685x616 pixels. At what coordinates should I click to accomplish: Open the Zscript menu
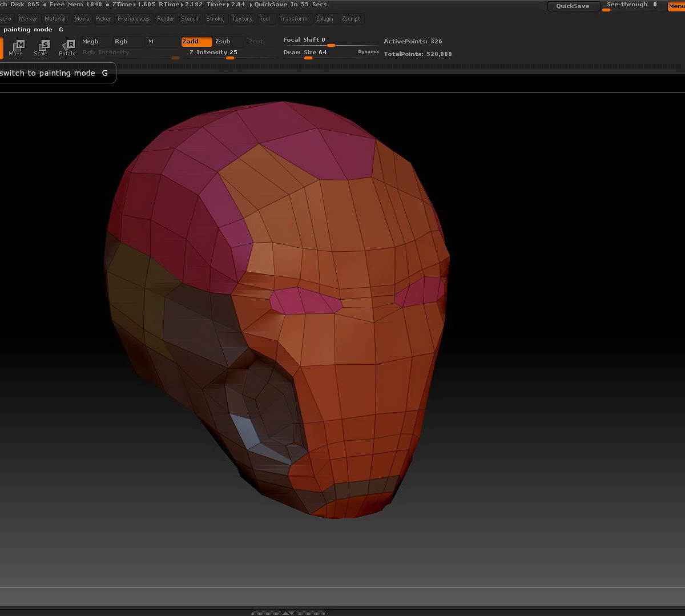(x=351, y=19)
